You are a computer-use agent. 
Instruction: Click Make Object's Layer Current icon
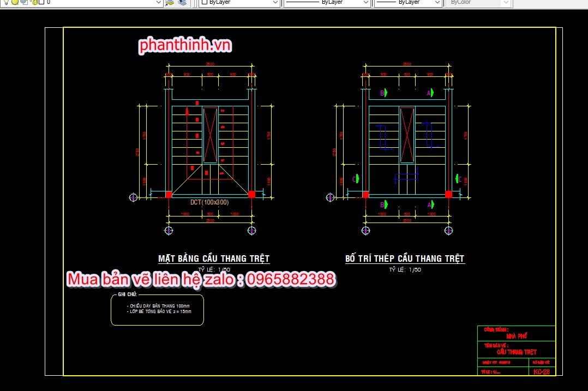(170, 2)
